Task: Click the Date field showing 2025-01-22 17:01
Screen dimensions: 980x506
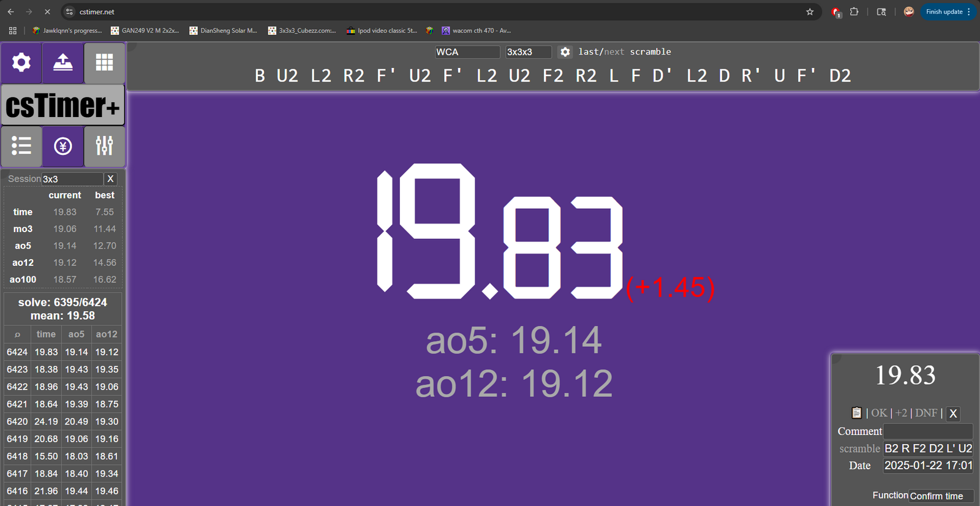Action: (x=928, y=466)
